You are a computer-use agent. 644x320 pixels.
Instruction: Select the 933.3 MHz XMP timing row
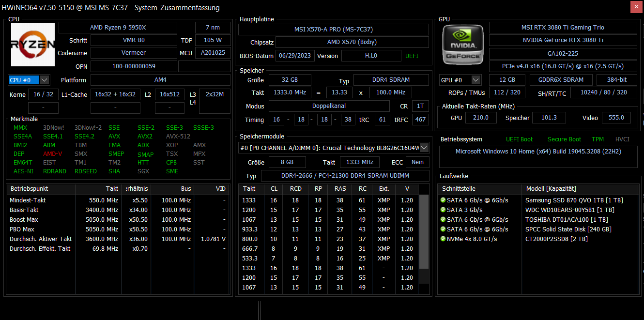click(x=329, y=229)
